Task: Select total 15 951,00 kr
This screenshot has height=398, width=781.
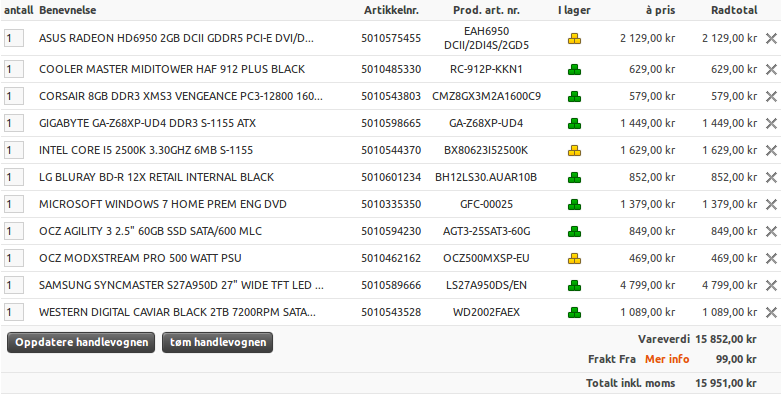Action: pos(726,383)
